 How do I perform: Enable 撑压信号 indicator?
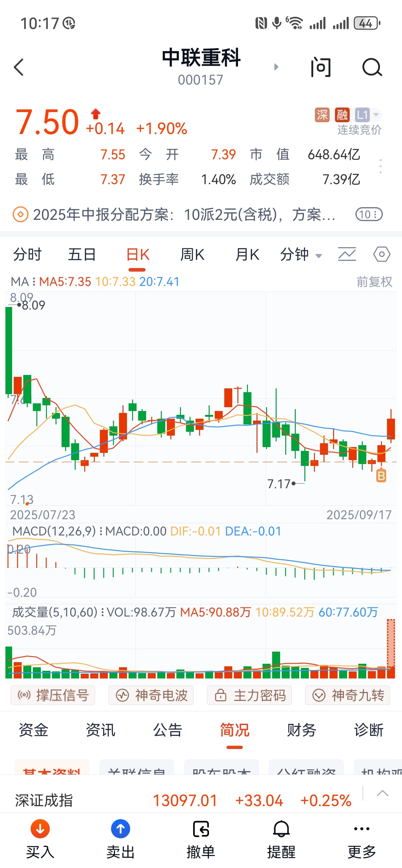click(x=53, y=695)
